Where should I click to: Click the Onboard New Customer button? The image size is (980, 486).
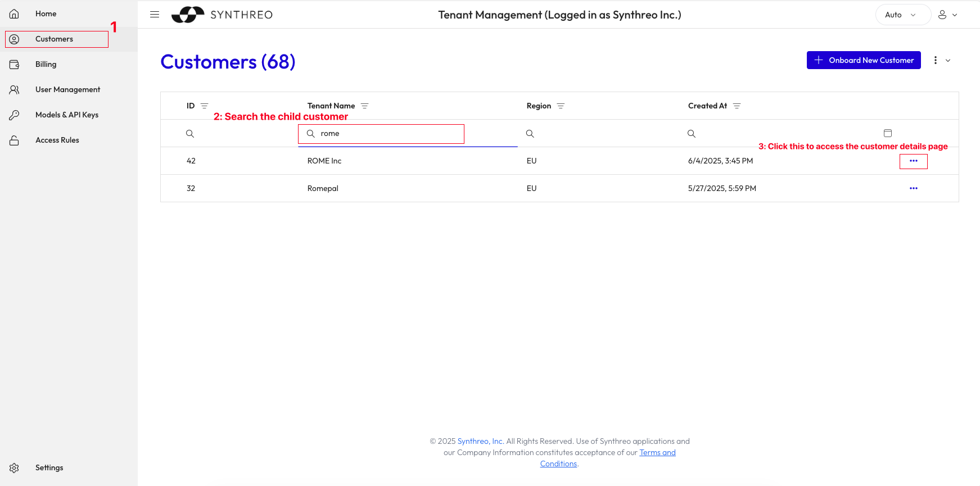864,60
